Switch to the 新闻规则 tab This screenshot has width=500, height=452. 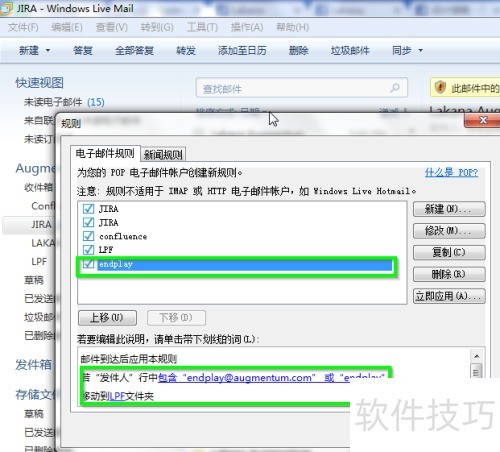[163, 155]
